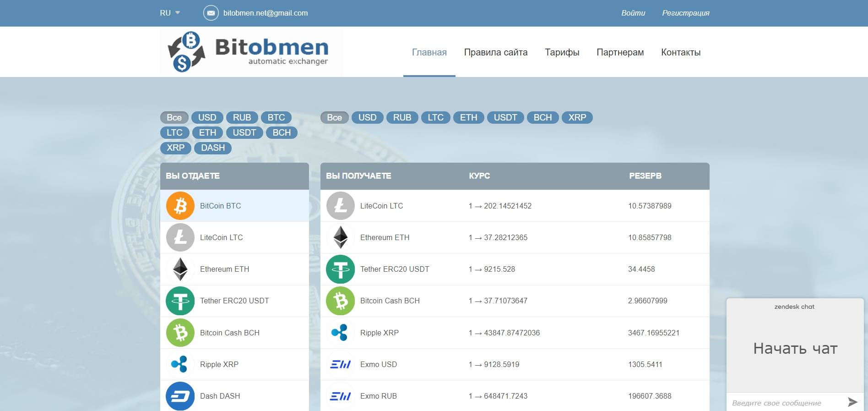Open Правила сайта menu item
868x411 pixels.
pyautogui.click(x=496, y=52)
